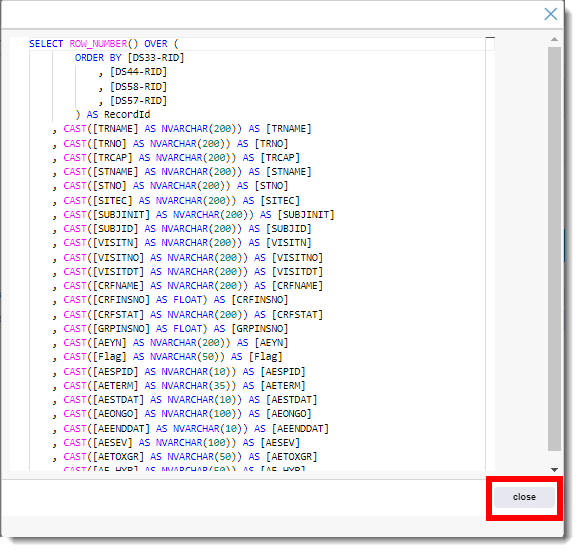Click the AS [VISITDT] alias
Screen dimensions: 580x552
pyautogui.click(x=289, y=272)
